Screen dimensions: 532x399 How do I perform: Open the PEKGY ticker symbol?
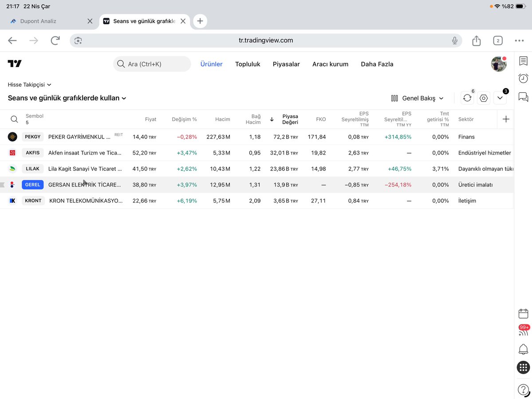click(32, 137)
